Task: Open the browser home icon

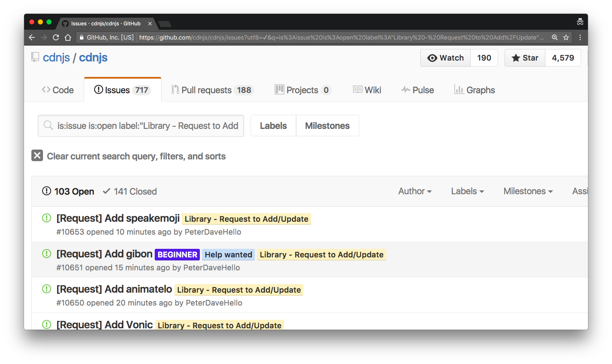Action: (68, 37)
